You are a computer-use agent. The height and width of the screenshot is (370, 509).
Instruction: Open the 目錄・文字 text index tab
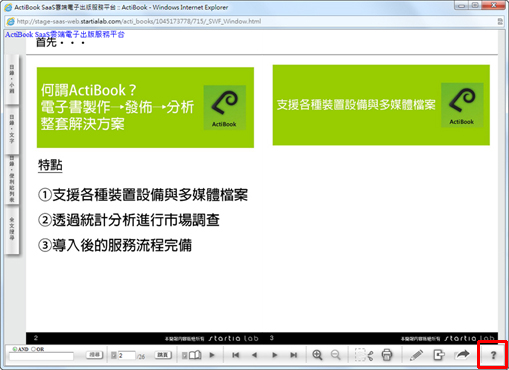pos(12,129)
